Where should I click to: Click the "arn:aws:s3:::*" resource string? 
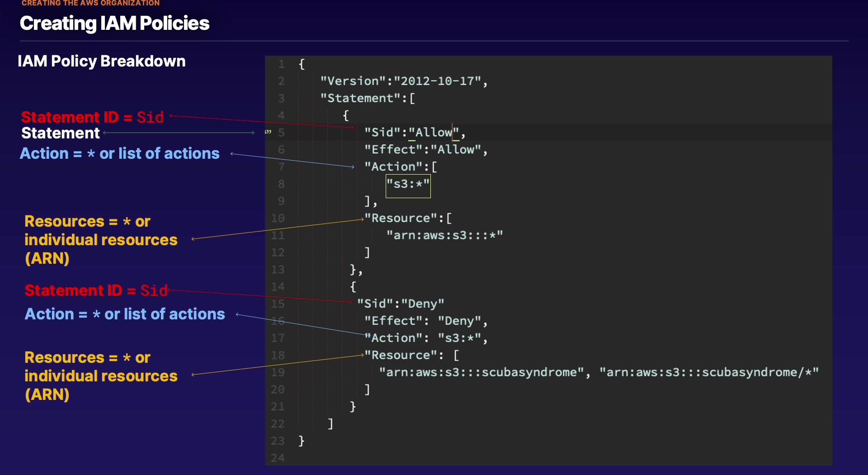pos(444,235)
